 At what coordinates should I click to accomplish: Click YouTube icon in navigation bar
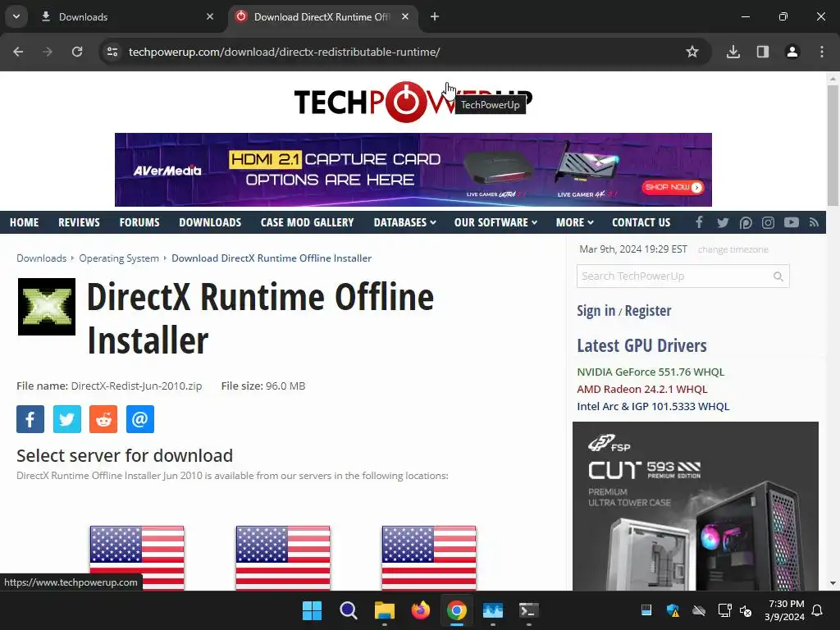tap(792, 222)
